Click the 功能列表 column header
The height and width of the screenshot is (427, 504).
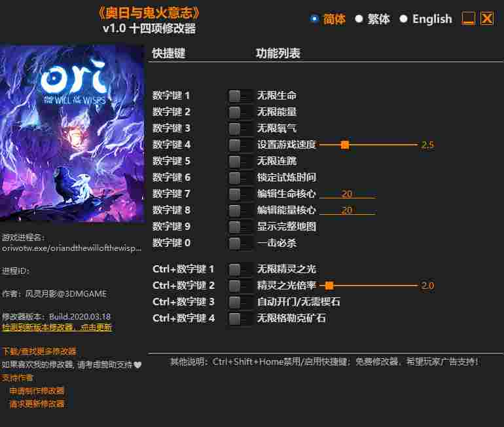(x=278, y=53)
